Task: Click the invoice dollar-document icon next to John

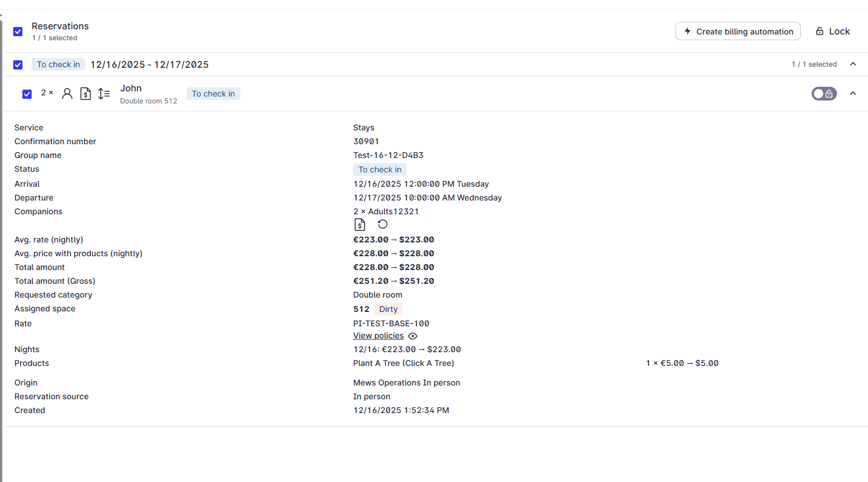Action: [x=86, y=93]
